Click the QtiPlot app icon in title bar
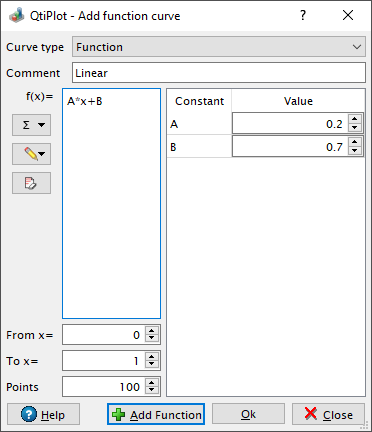Screen dimensions: 372x432 tap(16, 16)
